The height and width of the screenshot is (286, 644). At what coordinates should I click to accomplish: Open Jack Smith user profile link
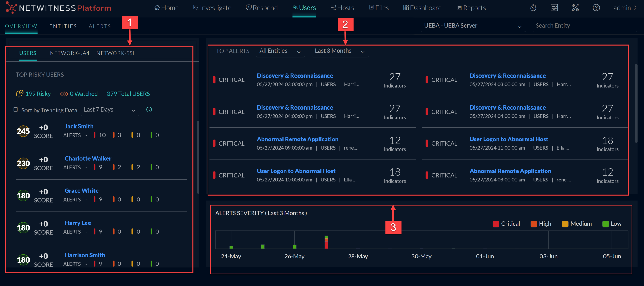[x=79, y=126]
